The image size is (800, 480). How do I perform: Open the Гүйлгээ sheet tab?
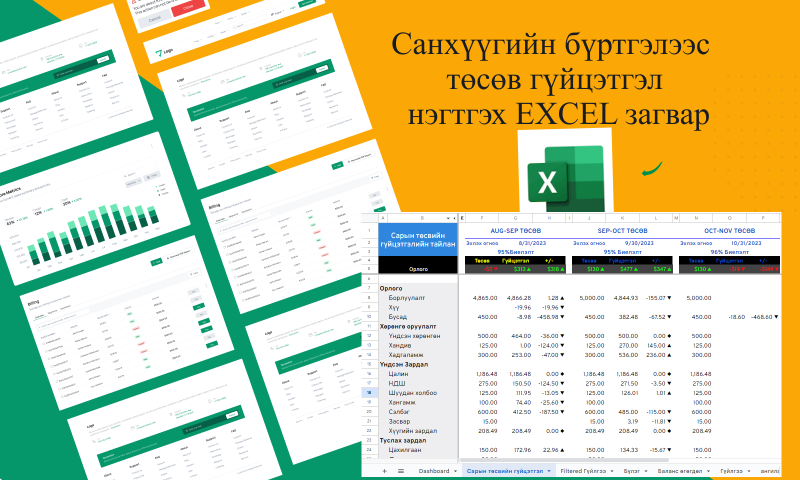[x=731, y=471]
